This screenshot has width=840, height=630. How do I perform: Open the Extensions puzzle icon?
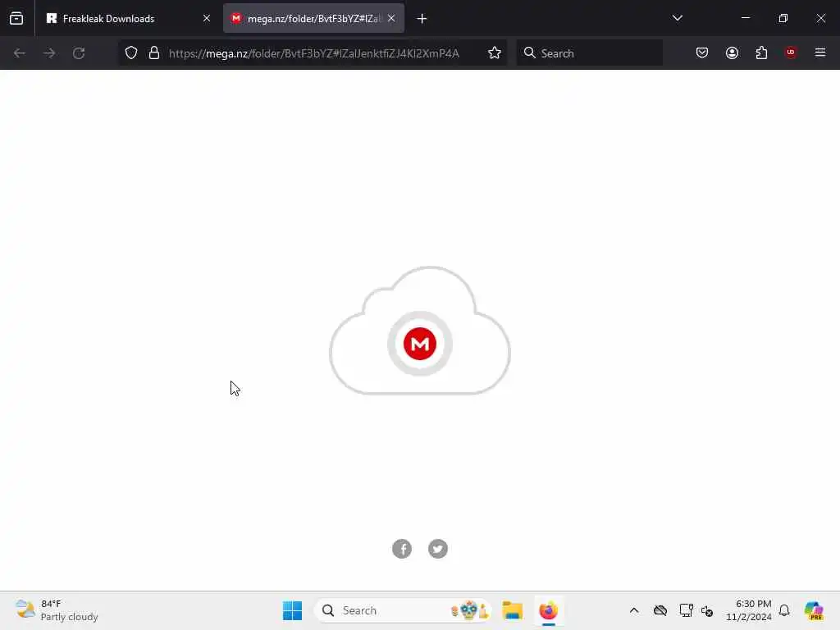tap(761, 52)
